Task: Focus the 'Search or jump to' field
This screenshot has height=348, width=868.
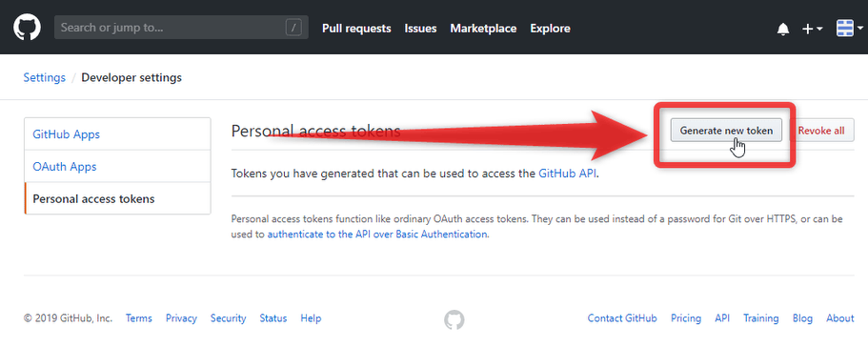Action: click(x=181, y=27)
